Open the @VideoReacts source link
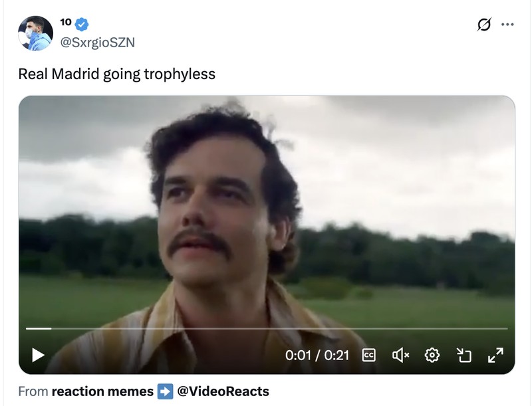 [x=223, y=391]
